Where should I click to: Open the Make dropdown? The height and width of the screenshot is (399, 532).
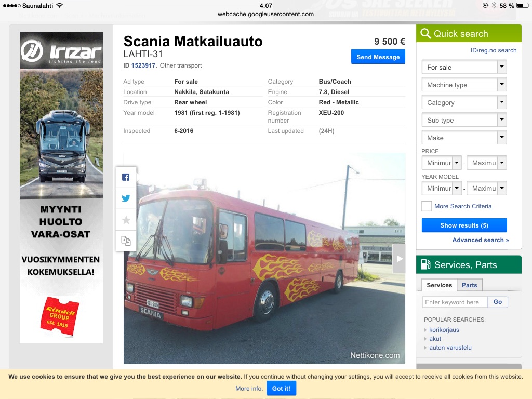click(x=464, y=138)
